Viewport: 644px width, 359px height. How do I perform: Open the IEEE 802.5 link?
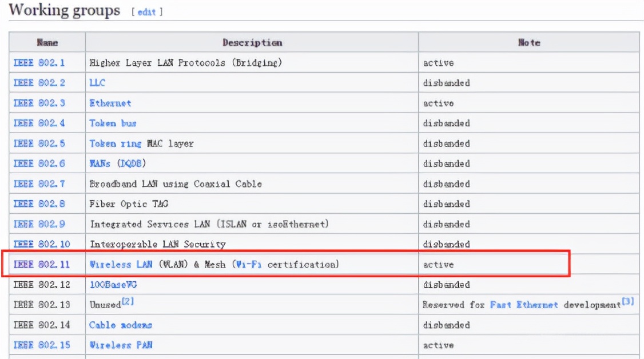click(x=39, y=143)
